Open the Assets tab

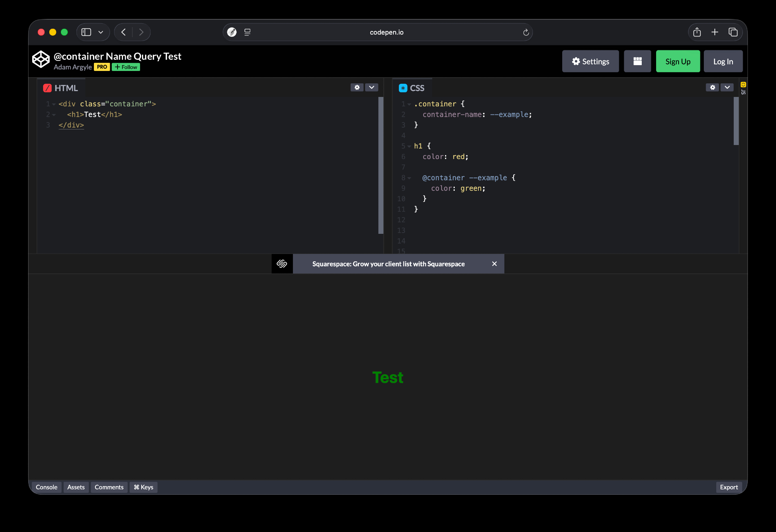(76, 487)
